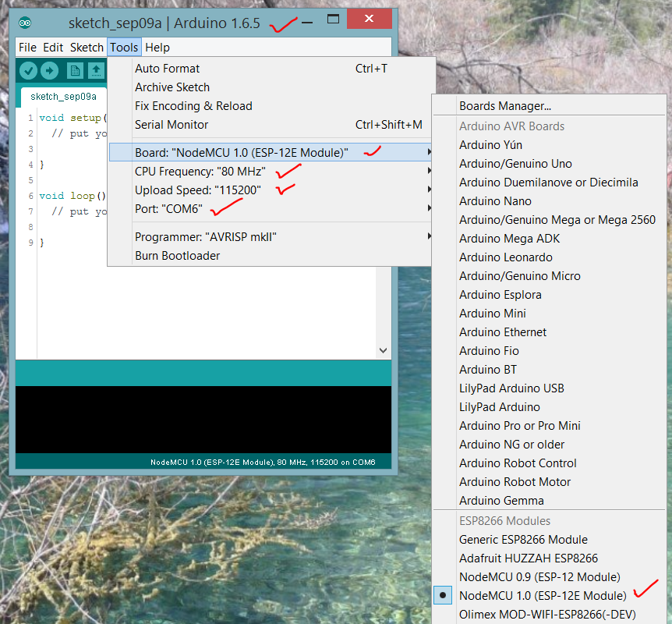Click the Verify checkmark toolbar icon
Screen dimensions: 672x624
coord(28,70)
